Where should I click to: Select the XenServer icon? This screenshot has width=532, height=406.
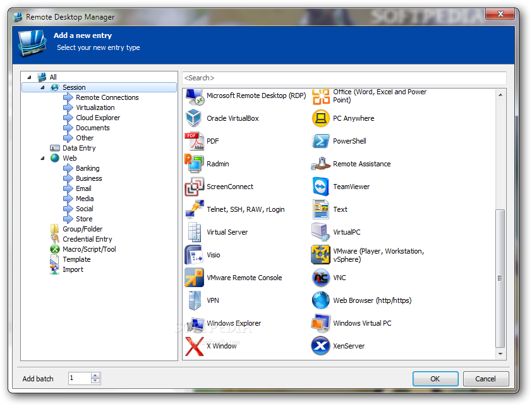320,346
